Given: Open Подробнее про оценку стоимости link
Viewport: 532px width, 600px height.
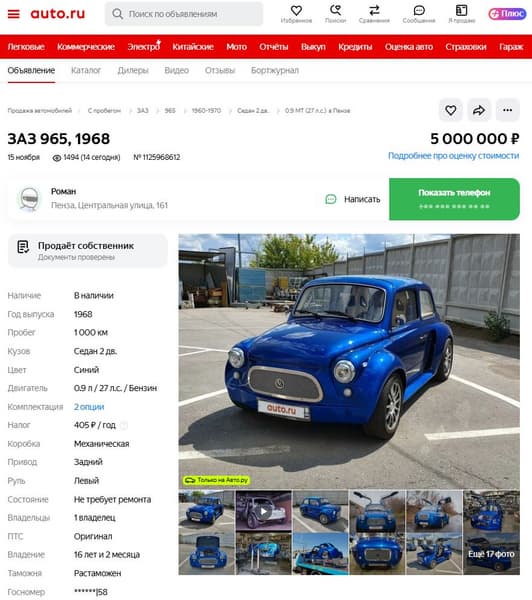Looking at the screenshot, I should point(454,156).
